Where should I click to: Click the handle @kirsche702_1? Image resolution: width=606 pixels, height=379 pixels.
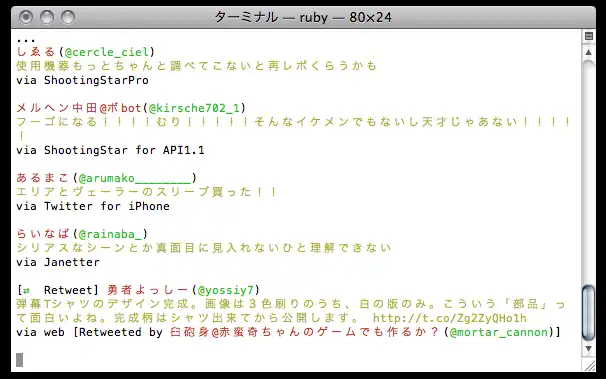point(194,108)
